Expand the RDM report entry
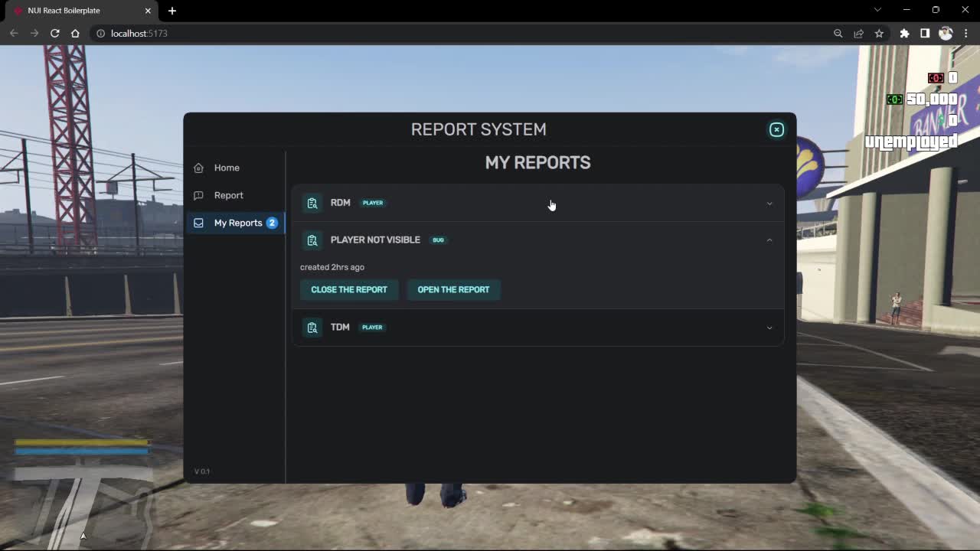 pyautogui.click(x=769, y=203)
